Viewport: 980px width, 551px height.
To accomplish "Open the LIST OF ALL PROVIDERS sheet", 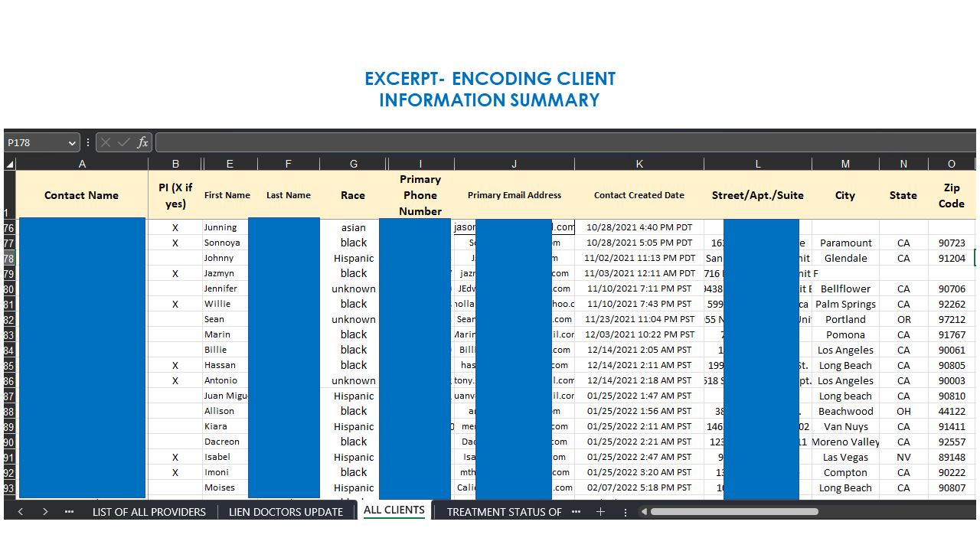I will point(149,512).
